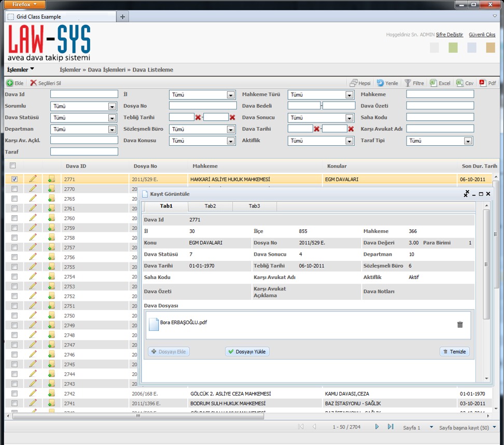
Task: Collapse the Kayıt Görüntüle dialog with arrows icon
Action: (466, 193)
